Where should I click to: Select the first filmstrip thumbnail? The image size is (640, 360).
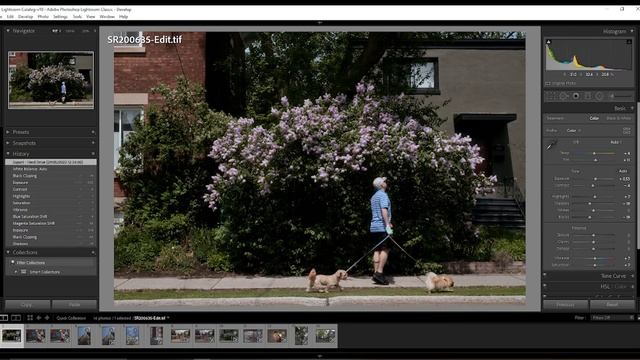11,336
